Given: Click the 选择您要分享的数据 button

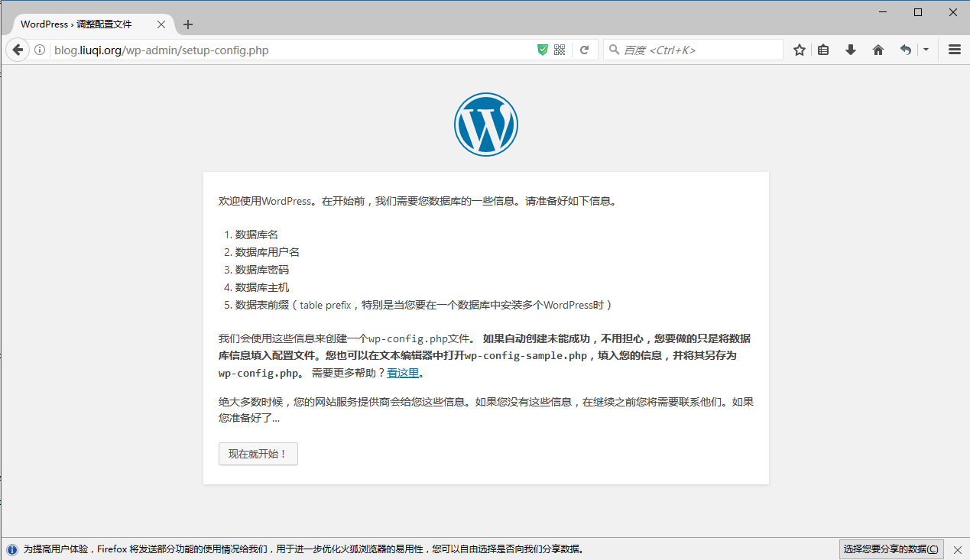Looking at the screenshot, I should pyautogui.click(x=891, y=549).
